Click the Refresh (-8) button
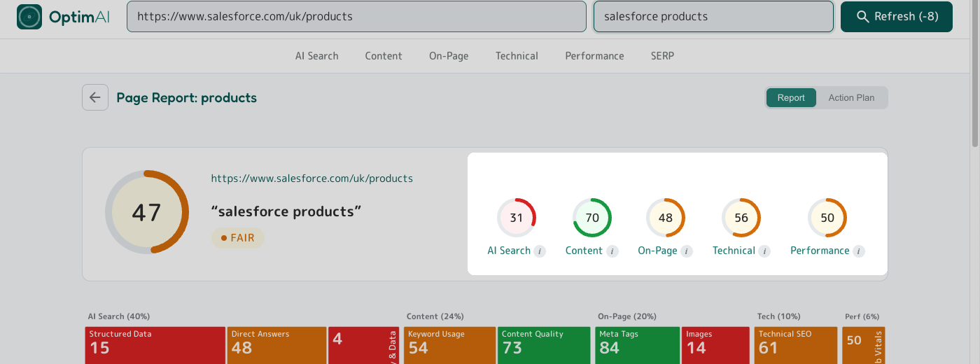980x364 pixels. coord(897,17)
